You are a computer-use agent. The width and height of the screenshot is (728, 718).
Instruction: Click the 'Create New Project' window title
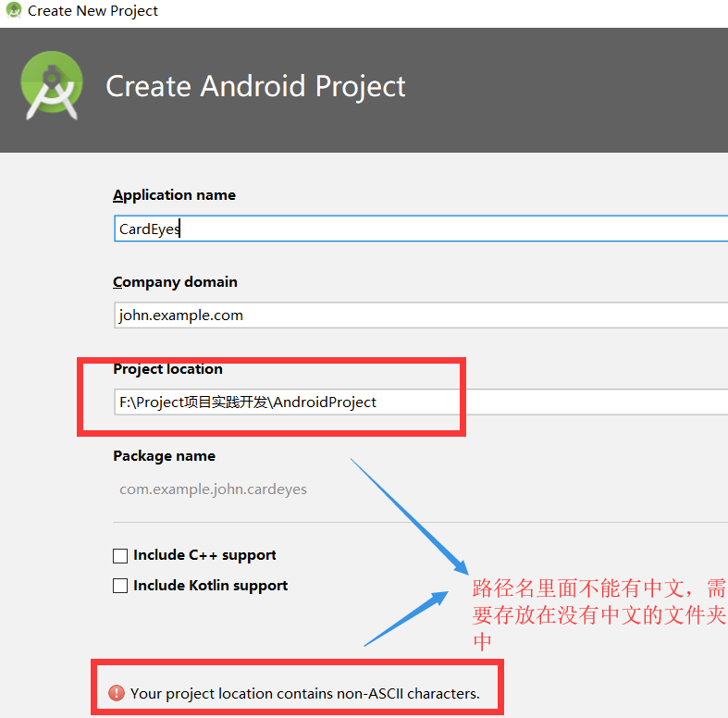coord(93,11)
